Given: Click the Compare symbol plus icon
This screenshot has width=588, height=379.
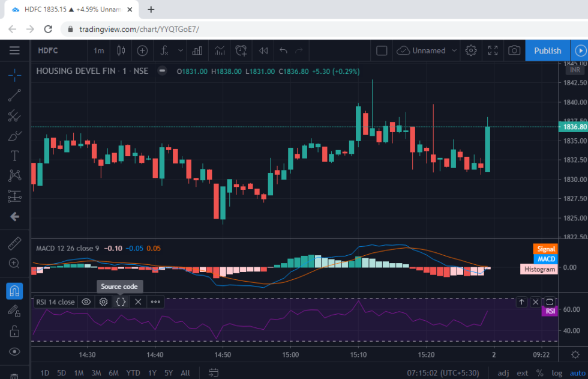Looking at the screenshot, I should click(x=142, y=50).
